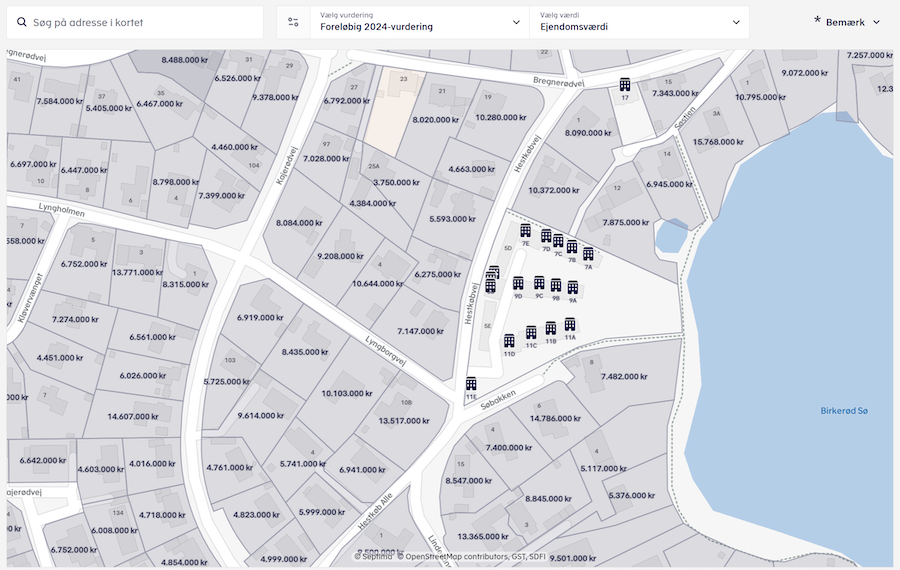Expand the Vælg vurdering dropdown
This screenshot has width=900, height=570.
pos(420,22)
